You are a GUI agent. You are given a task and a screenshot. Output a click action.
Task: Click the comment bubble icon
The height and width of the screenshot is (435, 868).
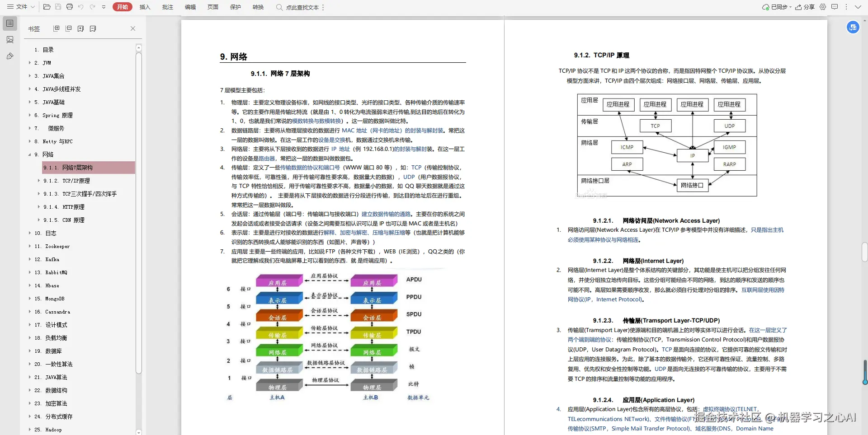[835, 7]
